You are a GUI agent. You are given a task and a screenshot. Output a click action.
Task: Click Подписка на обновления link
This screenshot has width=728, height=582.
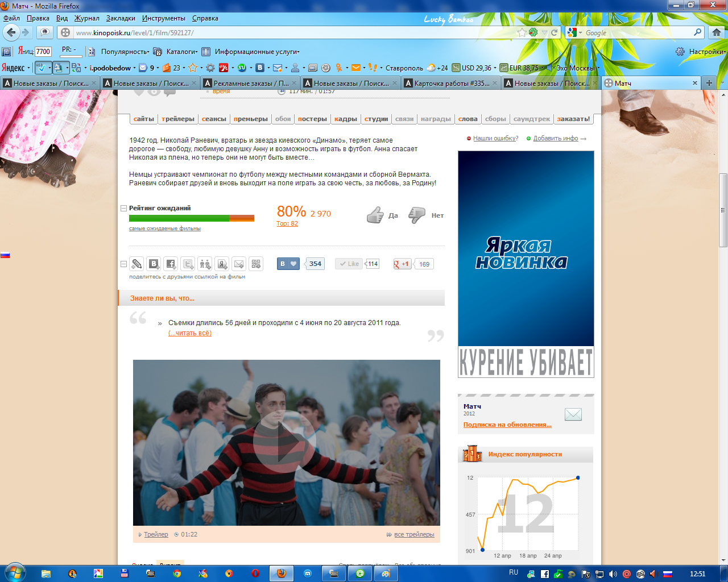[507, 425]
